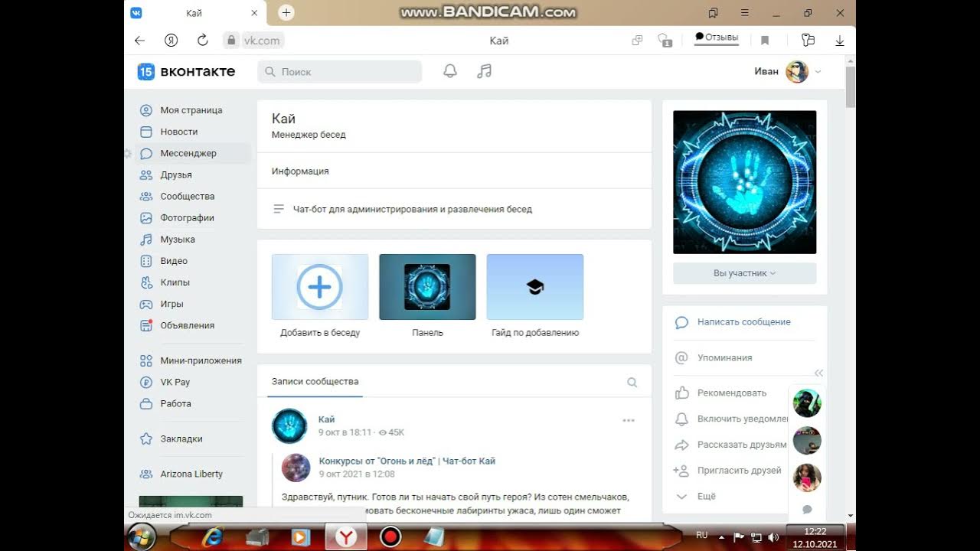The image size is (980, 551).
Task: Open community avatar with hand image
Action: [x=744, y=182]
